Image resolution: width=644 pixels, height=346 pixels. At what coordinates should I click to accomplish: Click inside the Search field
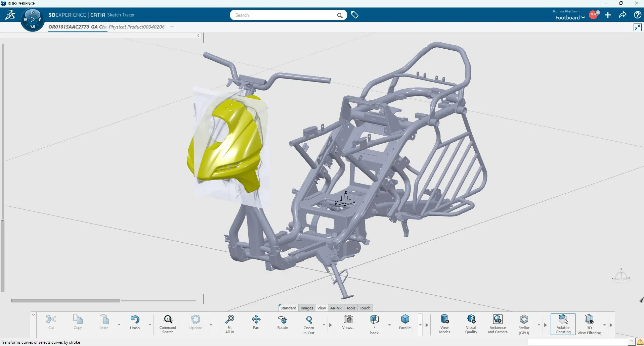287,15
